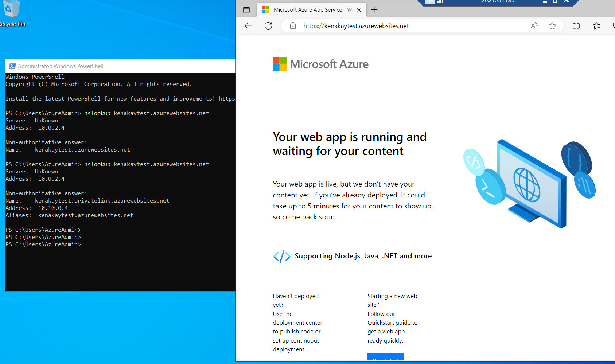Click the last PowerShell prompt line
Viewport: 615px width, 364px height.
43,244
